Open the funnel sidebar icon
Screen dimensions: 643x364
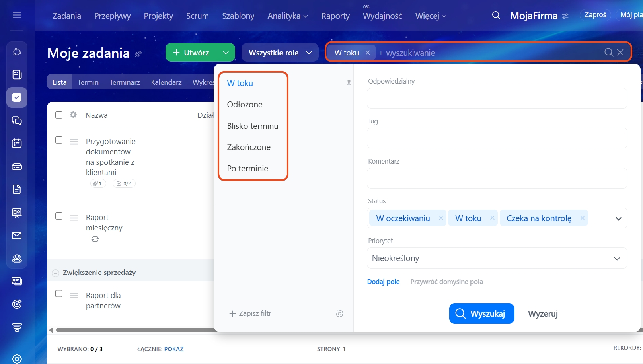(17, 327)
